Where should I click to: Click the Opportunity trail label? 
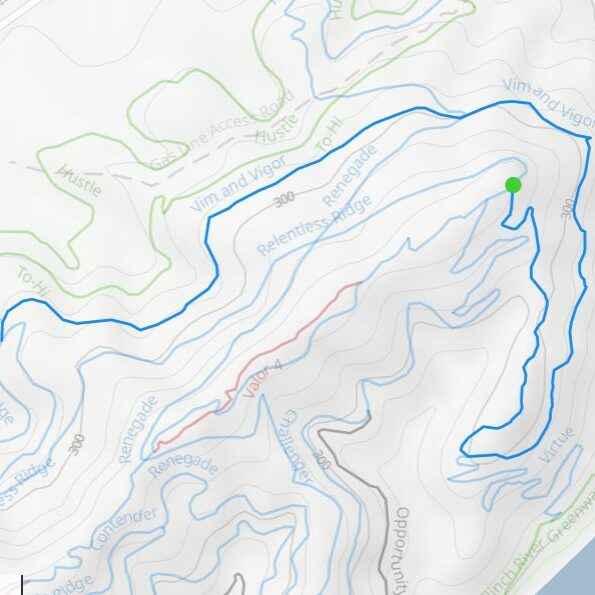pyautogui.click(x=402, y=550)
